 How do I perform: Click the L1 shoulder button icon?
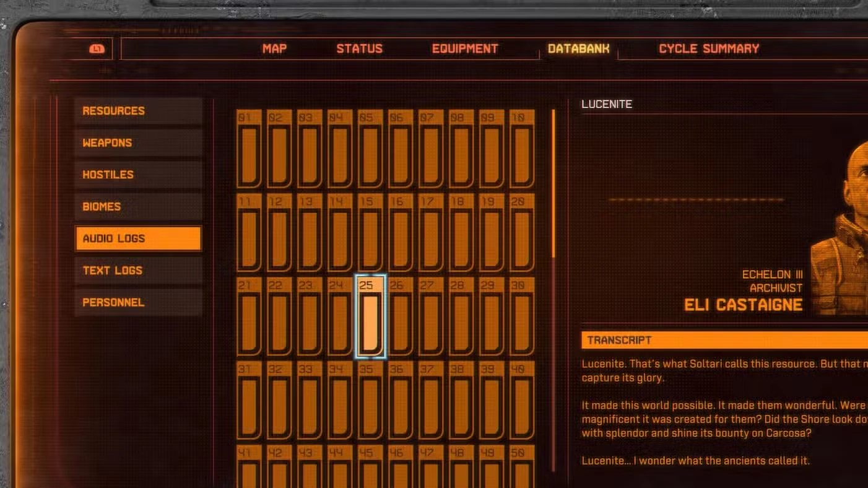pyautogui.click(x=97, y=49)
